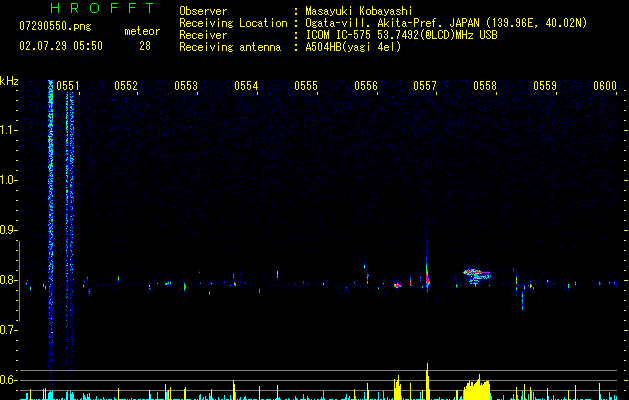Click the 0553 time marker

(186, 86)
